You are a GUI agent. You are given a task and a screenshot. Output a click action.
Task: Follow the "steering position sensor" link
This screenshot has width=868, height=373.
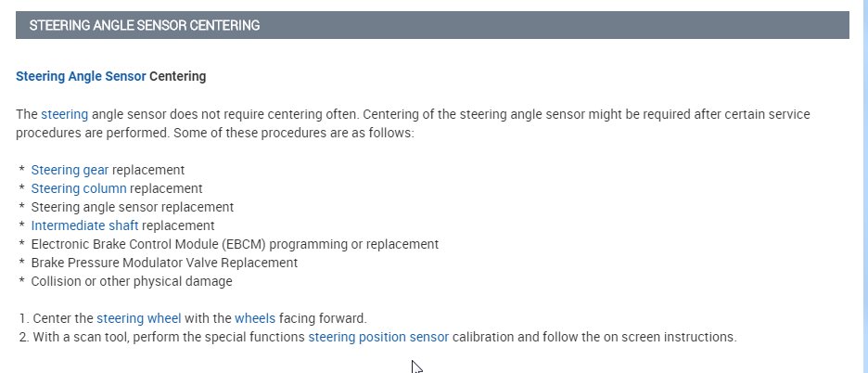(x=378, y=337)
